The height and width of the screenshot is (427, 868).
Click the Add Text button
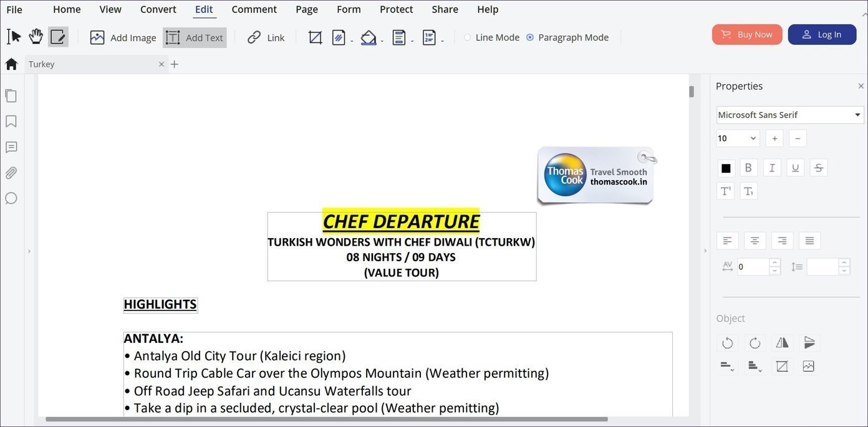coord(195,37)
